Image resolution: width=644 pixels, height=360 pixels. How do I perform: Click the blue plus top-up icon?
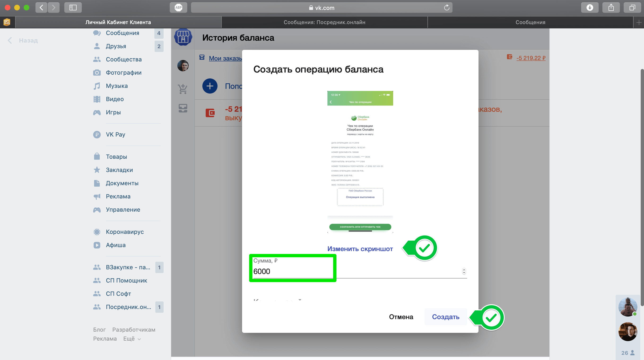pyautogui.click(x=210, y=86)
